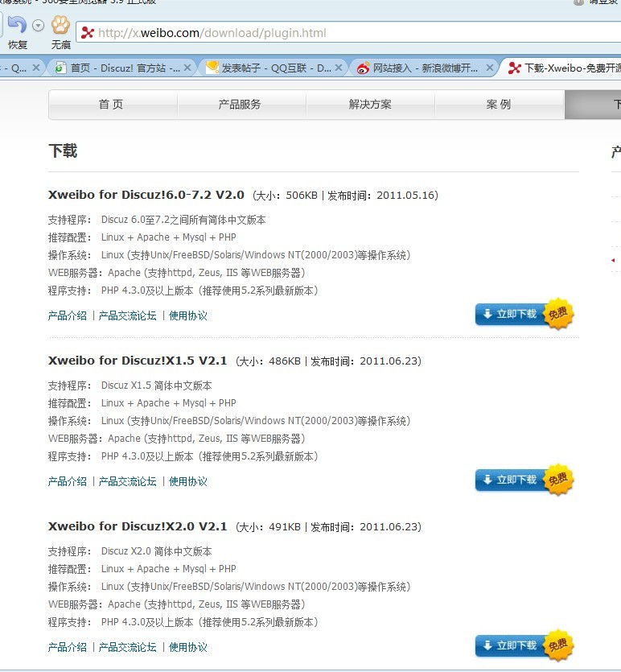Click 免费 badge on Discuz!X1.5 download
This screenshot has width=621, height=672.
pos(558,479)
